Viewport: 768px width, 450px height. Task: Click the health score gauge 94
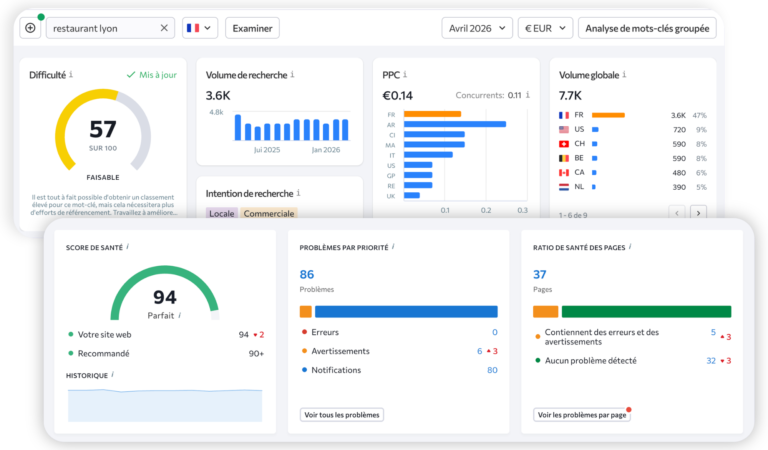(x=165, y=297)
